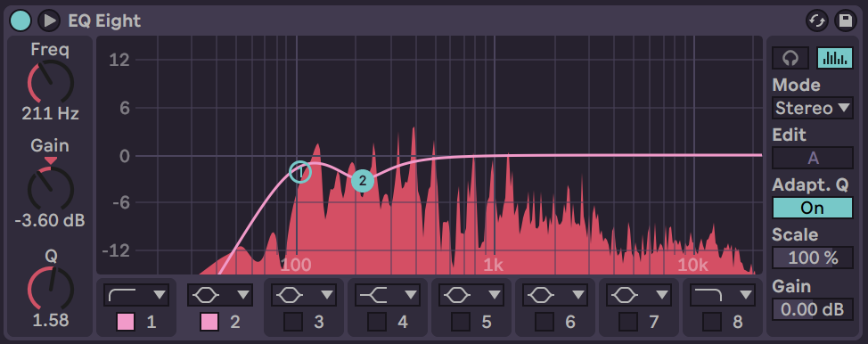Select filter node 1 in the display

300,172
